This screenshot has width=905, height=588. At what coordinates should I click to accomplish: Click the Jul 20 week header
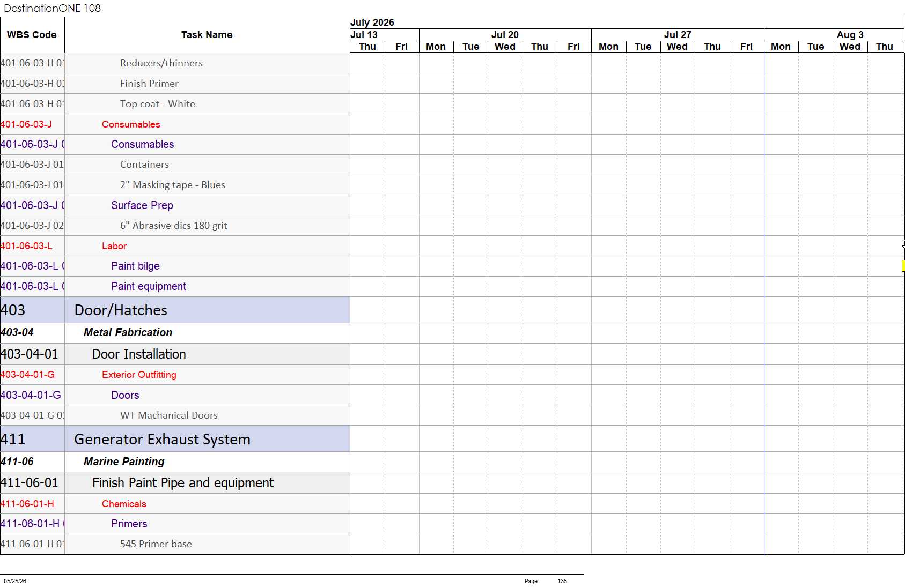tap(505, 35)
